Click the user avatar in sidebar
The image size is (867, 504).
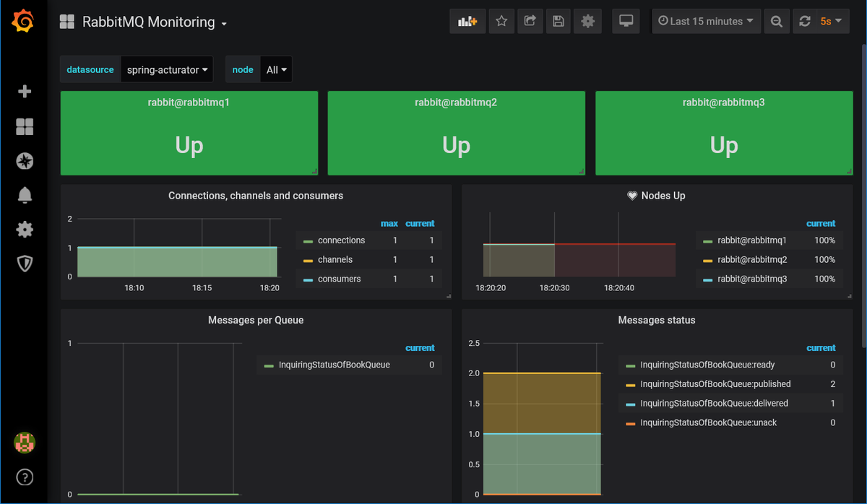25,443
